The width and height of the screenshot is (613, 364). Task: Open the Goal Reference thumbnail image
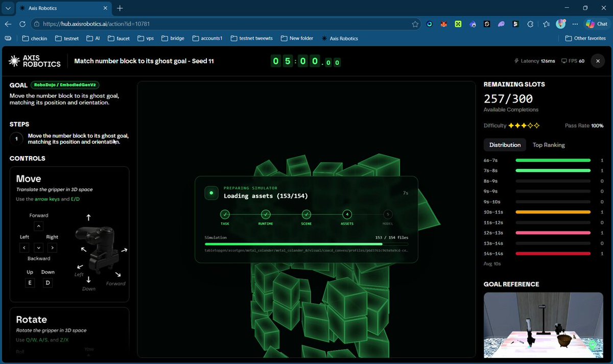[544, 324]
